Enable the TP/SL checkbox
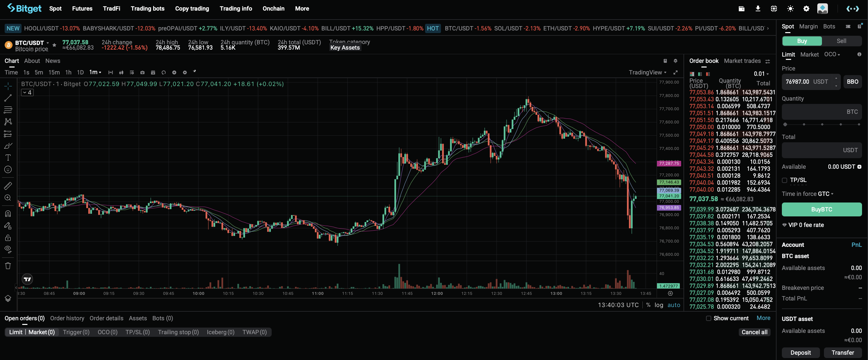 (x=785, y=180)
